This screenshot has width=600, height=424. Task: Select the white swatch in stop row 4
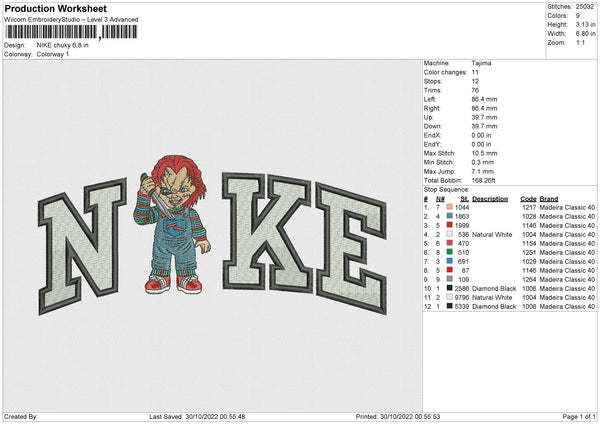coord(450,234)
